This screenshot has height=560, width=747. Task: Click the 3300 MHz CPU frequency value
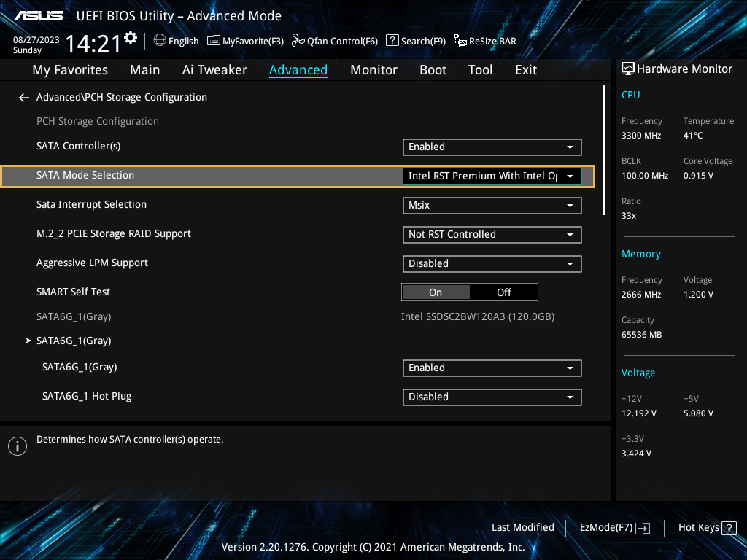640,136
